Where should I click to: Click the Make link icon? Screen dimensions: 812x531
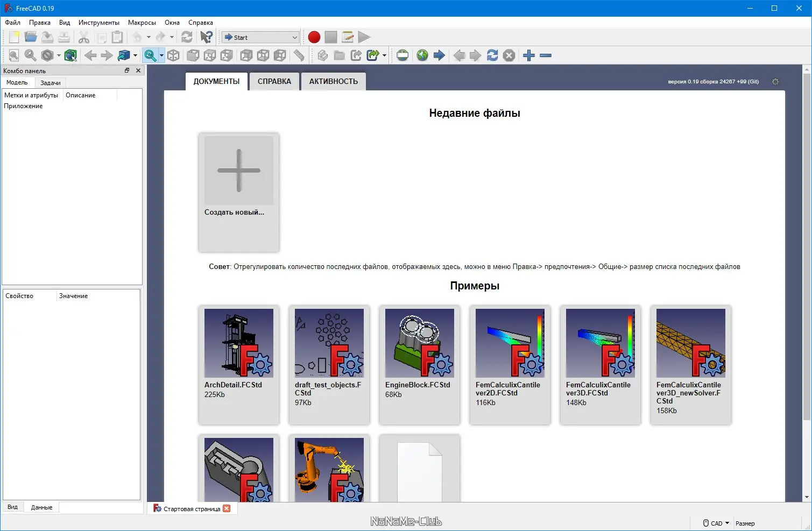click(x=356, y=55)
